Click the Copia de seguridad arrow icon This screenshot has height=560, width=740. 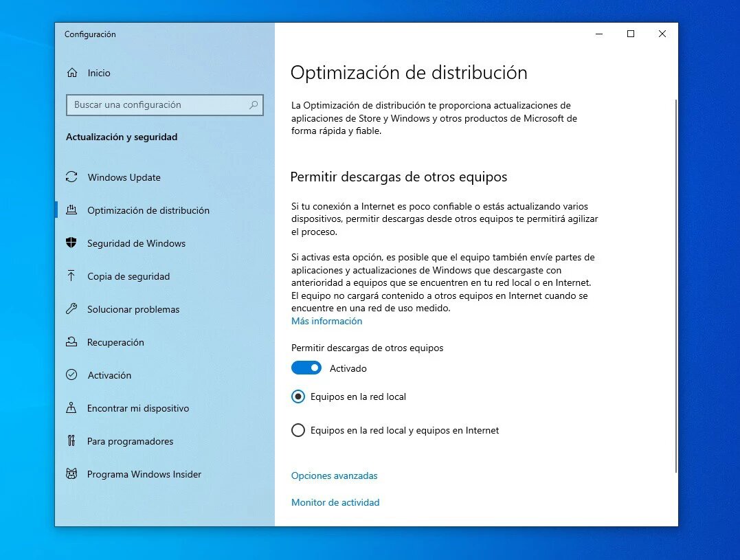[71, 276]
